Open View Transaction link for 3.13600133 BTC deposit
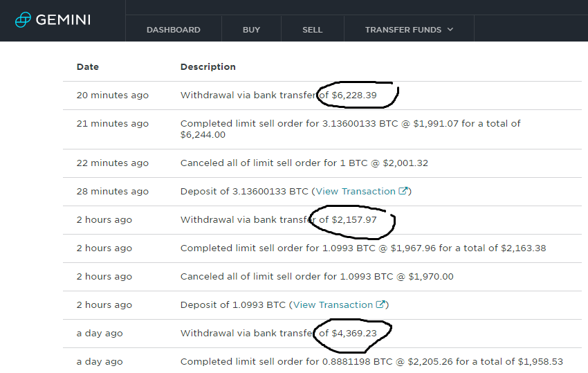 point(356,192)
